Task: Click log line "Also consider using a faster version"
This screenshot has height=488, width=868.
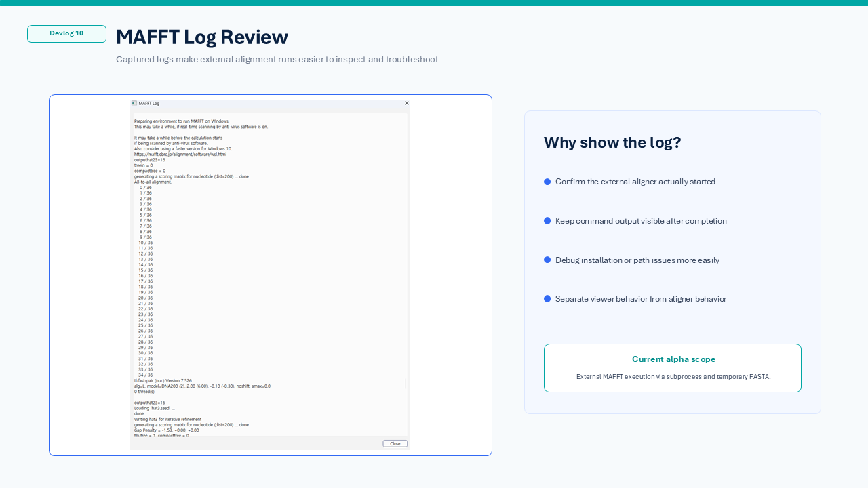Action: pyautogui.click(x=183, y=149)
